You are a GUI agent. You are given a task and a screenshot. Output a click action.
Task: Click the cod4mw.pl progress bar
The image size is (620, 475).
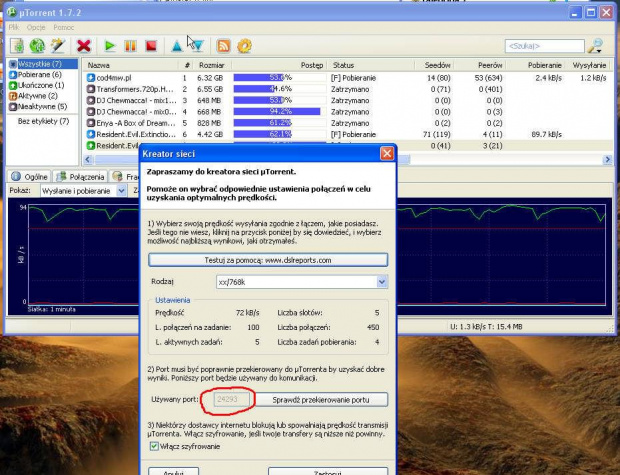click(x=280, y=77)
